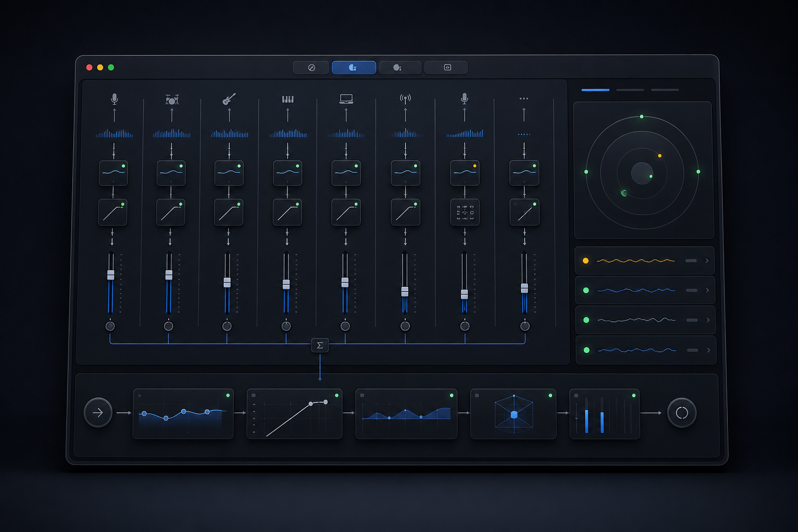Click the arrow input button of master chain

click(98, 413)
